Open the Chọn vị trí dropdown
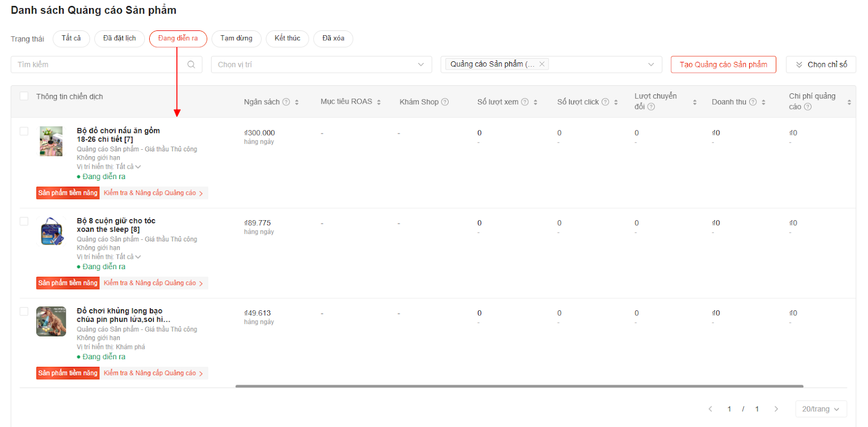This screenshot has height=427, width=868. (x=321, y=65)
